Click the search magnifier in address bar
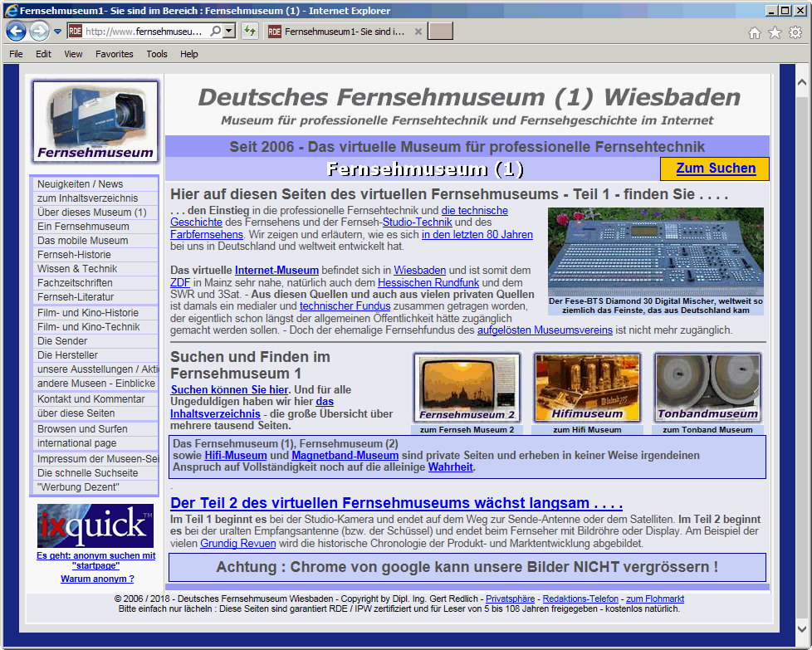This screenshot has height=650, width=812. coord(215,31)
